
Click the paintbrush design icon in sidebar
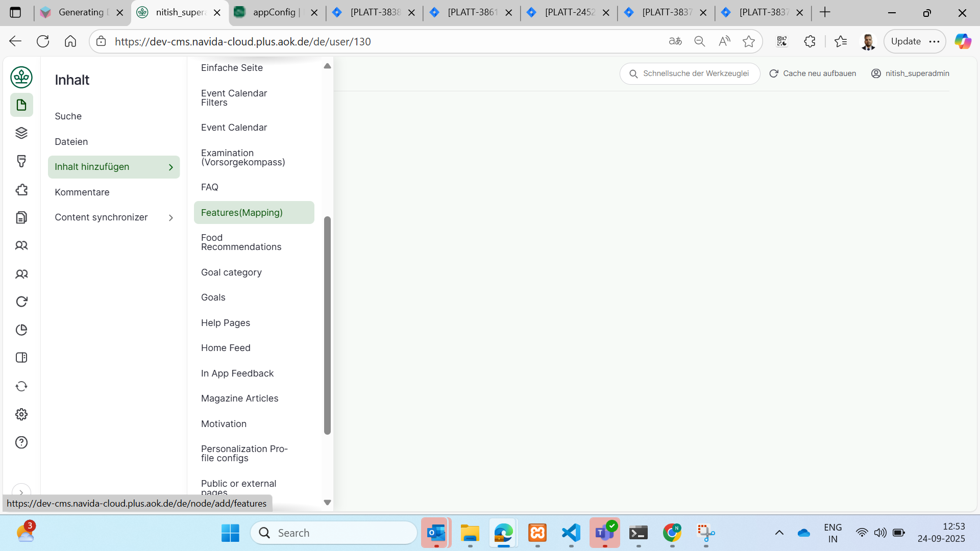(x=21, y=161)
